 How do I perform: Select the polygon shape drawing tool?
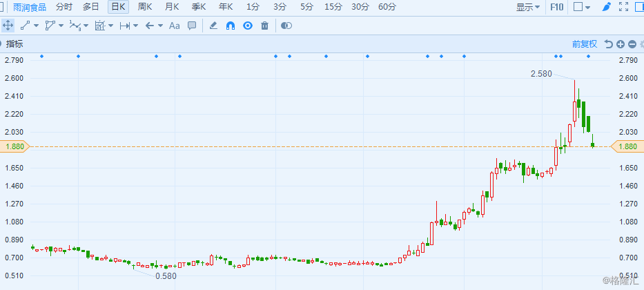click(50, 26)
